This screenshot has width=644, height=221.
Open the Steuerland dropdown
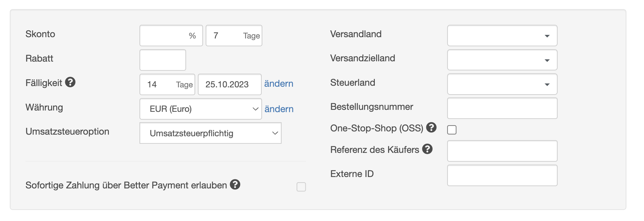coord(502,84)
